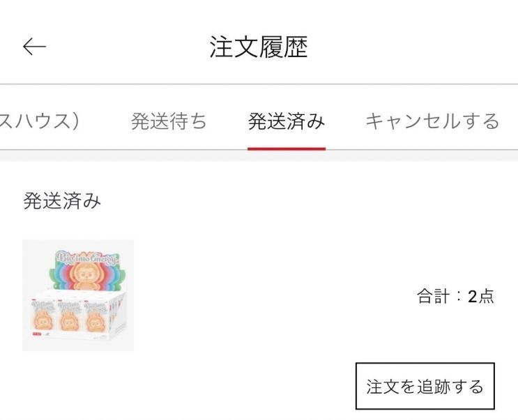The width and height of the screenshot is (518, 420).
Task: Click the item count number 2
Action: [x=472, y=296]
